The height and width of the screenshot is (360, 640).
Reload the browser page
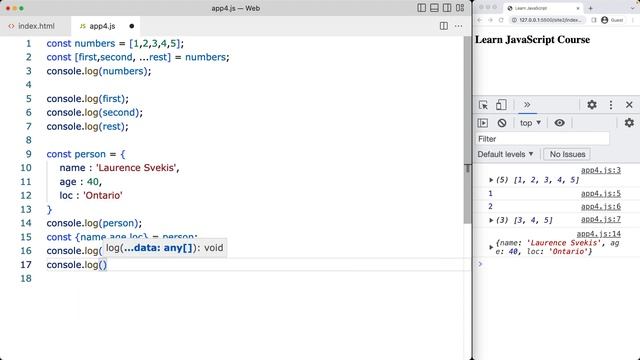click(x=501, y=20)
